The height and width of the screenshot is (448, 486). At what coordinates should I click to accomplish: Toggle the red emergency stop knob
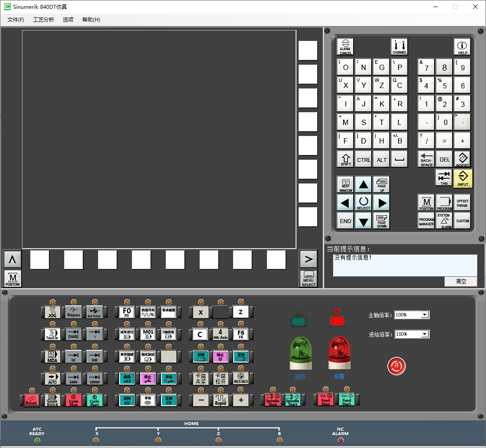[x=396, y=366]
